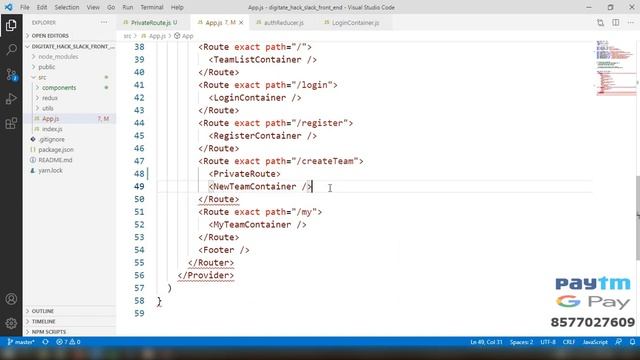Open the .gitignore file

coord(51,139)
